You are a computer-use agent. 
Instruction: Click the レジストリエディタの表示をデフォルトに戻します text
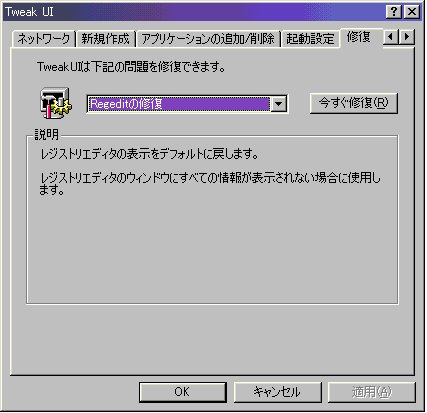pyautogui.click(x=149, y=154)
